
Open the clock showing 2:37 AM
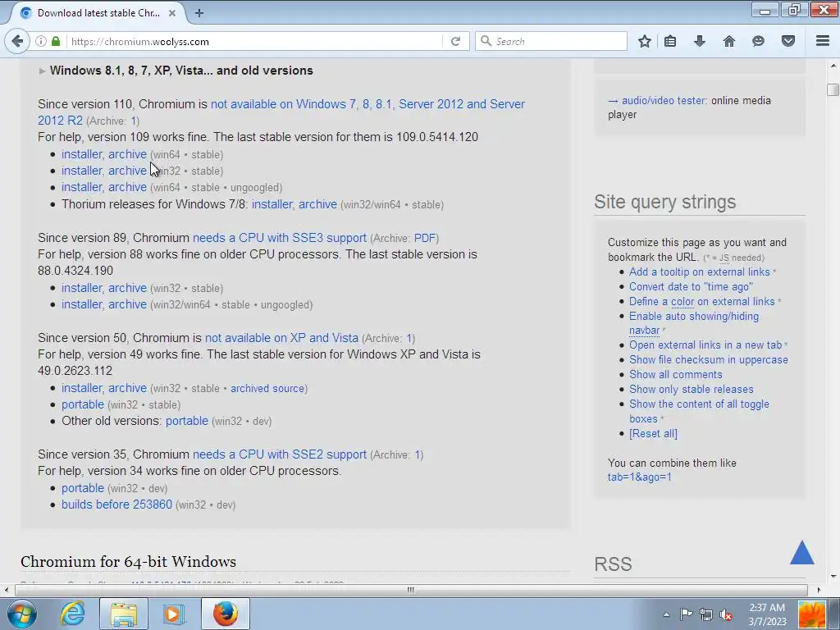(x=767, y=614)
